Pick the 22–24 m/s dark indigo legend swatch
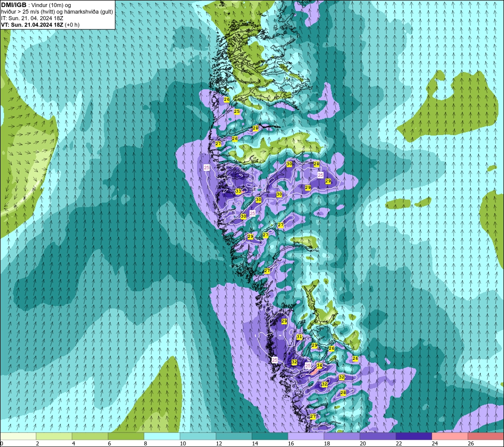 pyautogui.click(x=414, y=436)
